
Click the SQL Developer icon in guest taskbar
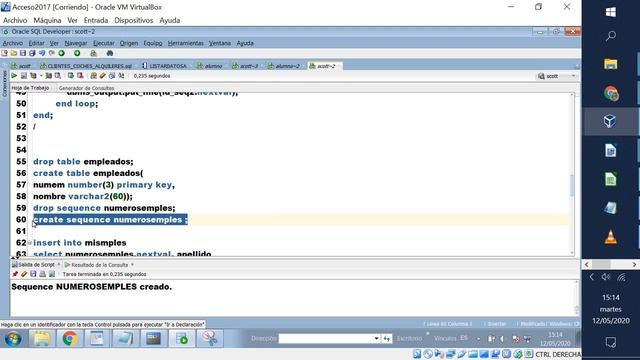tap(182, 339)
